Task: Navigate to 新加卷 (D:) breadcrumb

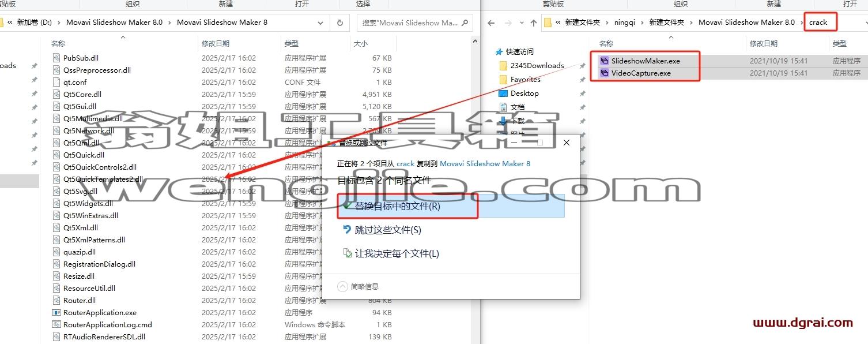Action: point(34,23)
